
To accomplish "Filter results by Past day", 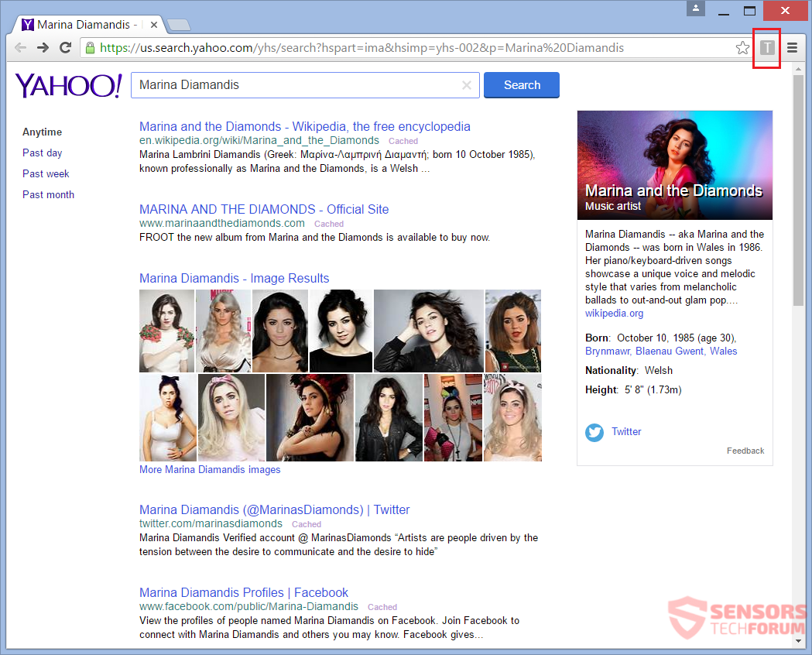I will click(42, 153).
